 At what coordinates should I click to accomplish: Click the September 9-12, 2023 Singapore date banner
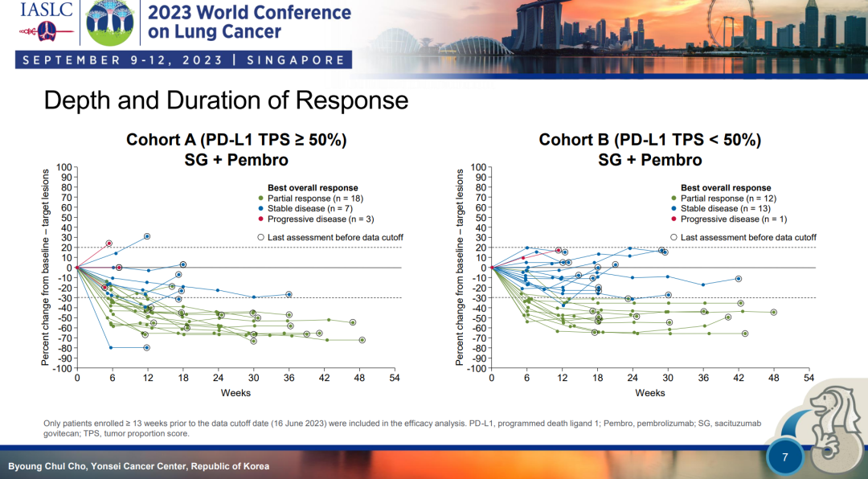pos(183,60)
